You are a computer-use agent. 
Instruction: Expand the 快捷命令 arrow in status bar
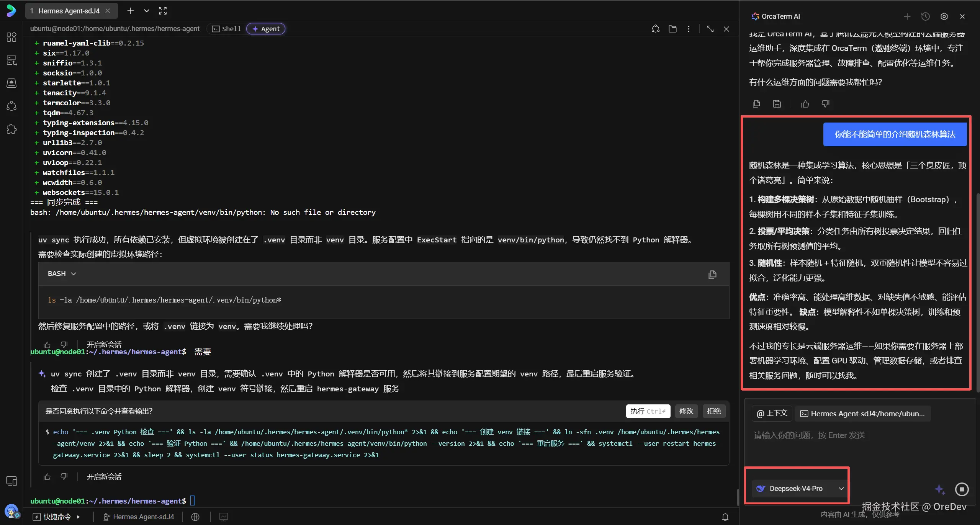coord(78,517)
